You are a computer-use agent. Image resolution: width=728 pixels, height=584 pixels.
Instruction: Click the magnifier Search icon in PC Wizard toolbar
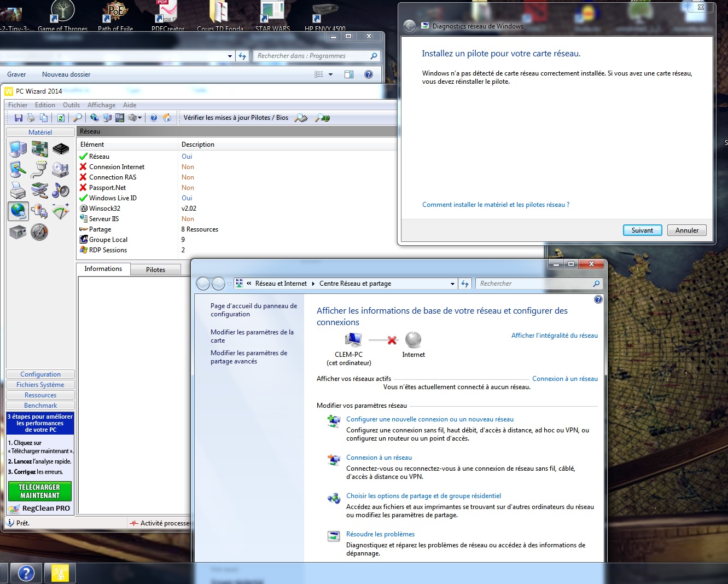point(78,118)
